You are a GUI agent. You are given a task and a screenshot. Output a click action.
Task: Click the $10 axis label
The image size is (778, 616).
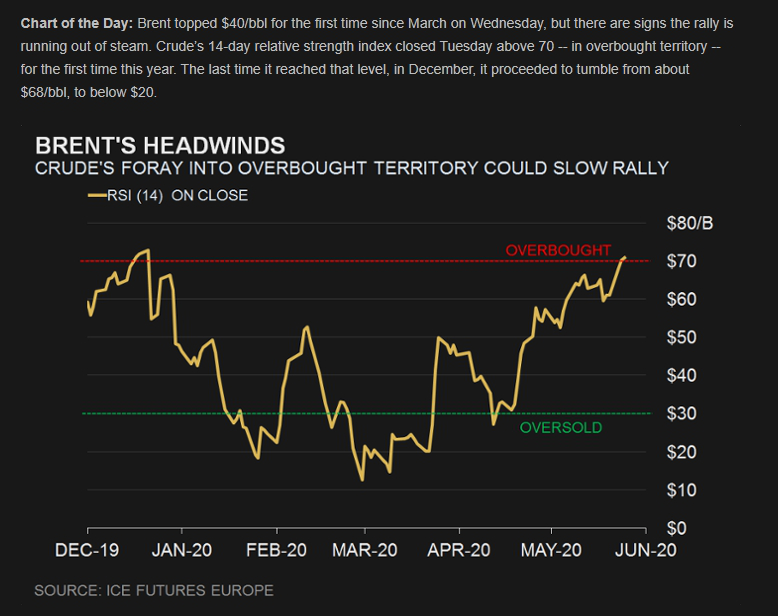681,490
